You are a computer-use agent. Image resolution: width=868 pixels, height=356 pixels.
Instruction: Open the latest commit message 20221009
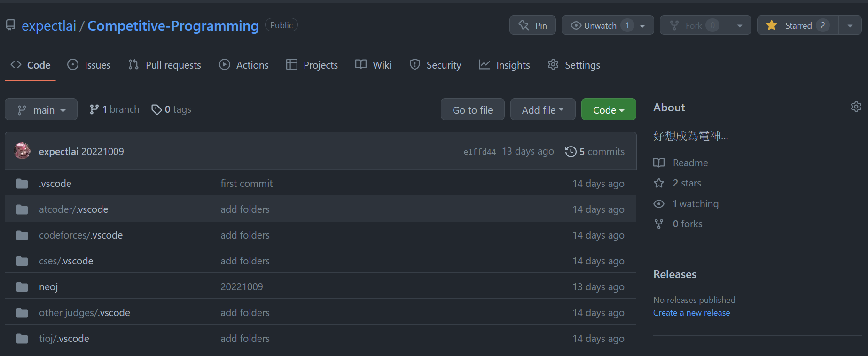pyautogui.click(x=103, y=152)
